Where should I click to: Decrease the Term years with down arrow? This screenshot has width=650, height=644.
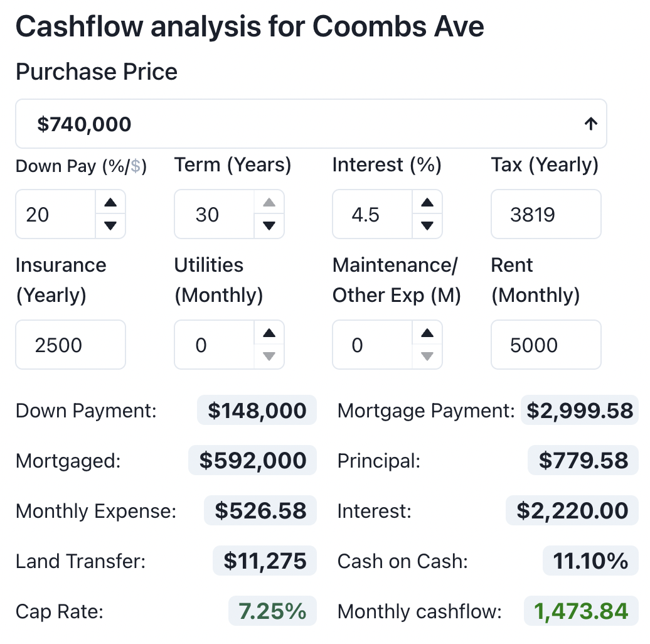[269, 226]
